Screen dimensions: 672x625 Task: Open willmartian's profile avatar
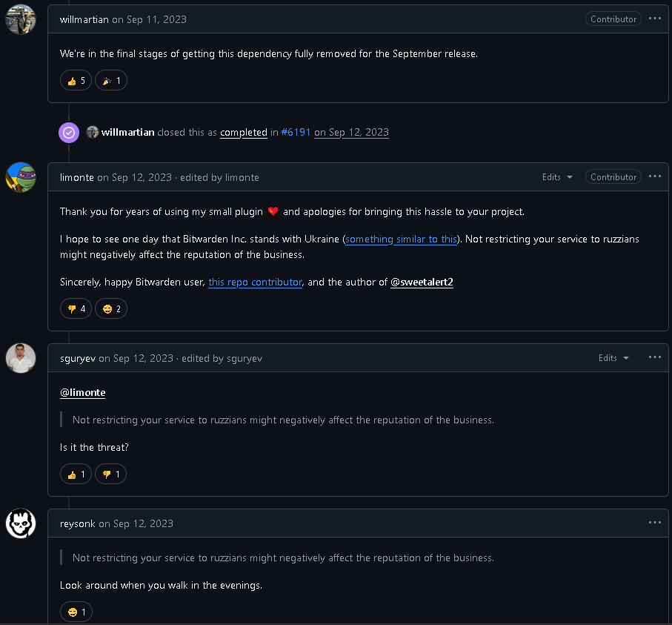click(20, 19)
